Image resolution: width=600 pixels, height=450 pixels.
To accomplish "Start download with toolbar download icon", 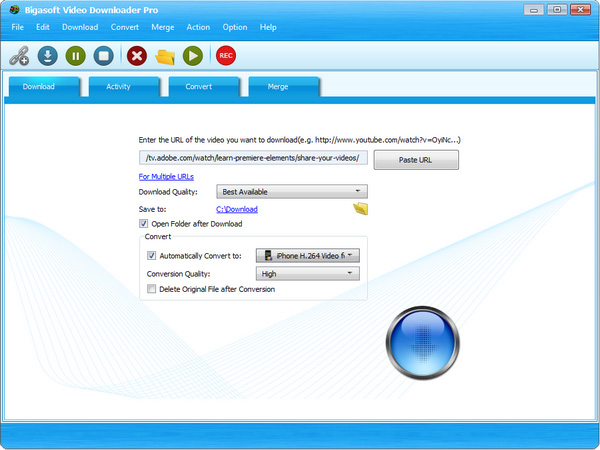I will click(48, 56).
